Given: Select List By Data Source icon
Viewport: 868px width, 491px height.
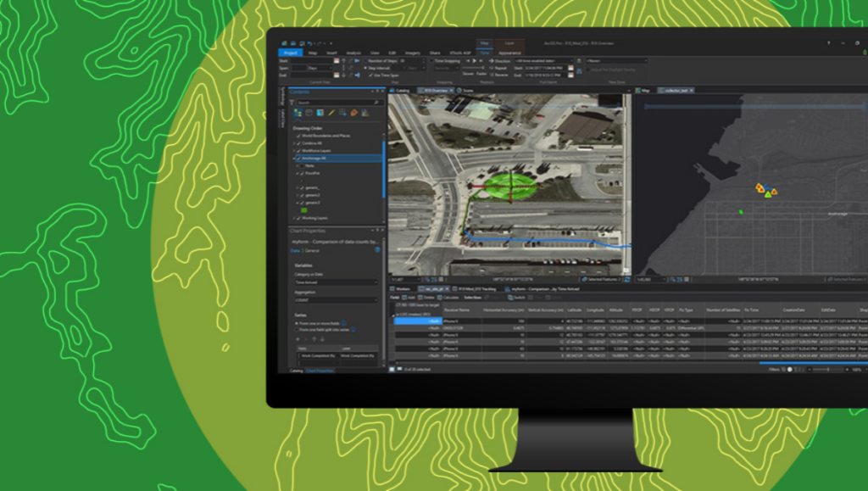Looking at the screenshot, I should click(309, 113).
